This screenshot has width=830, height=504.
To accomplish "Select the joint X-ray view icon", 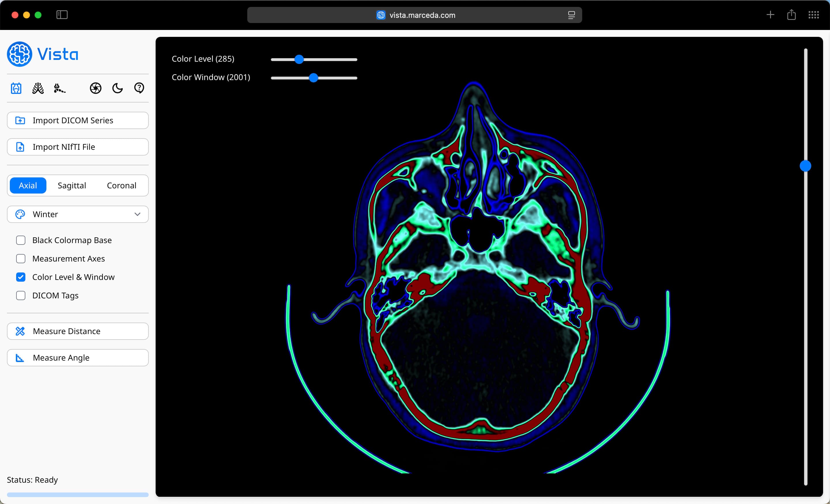I will click(x=16, y=88).
